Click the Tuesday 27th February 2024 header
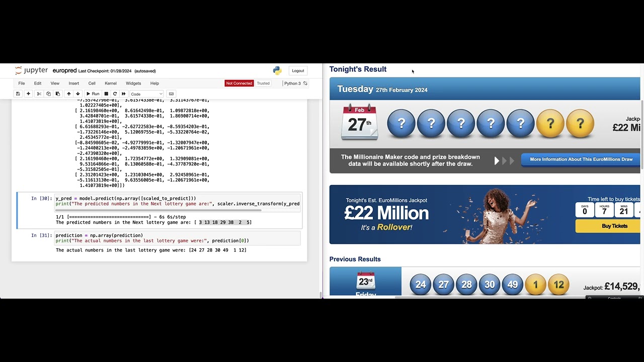644x362 pixels. (382, 89)
